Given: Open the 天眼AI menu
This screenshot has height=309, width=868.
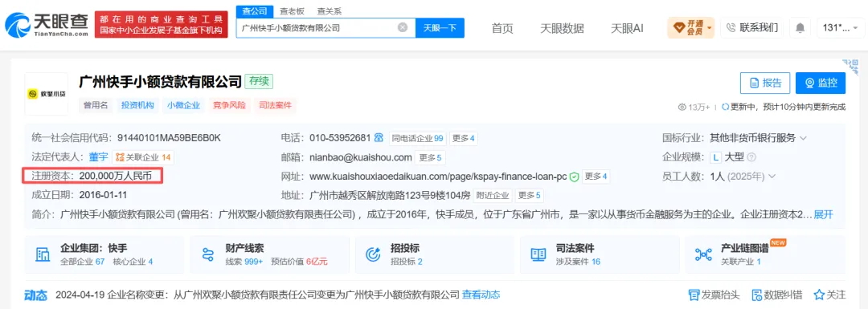Looking at the screenshot, I should pos(627,27).
